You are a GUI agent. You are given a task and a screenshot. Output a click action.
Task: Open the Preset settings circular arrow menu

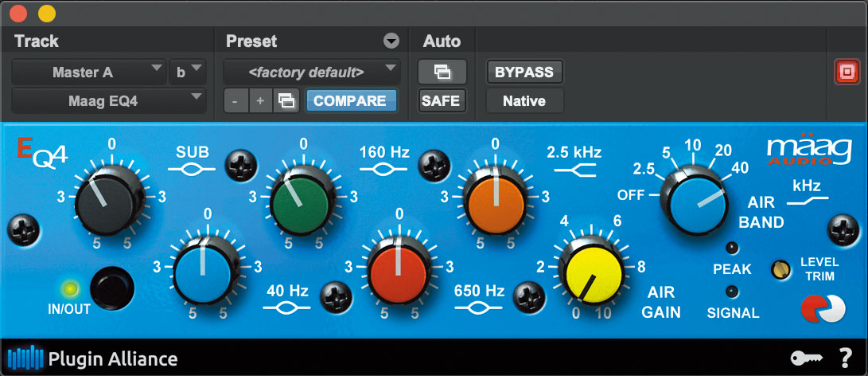[x=391, y=41]
